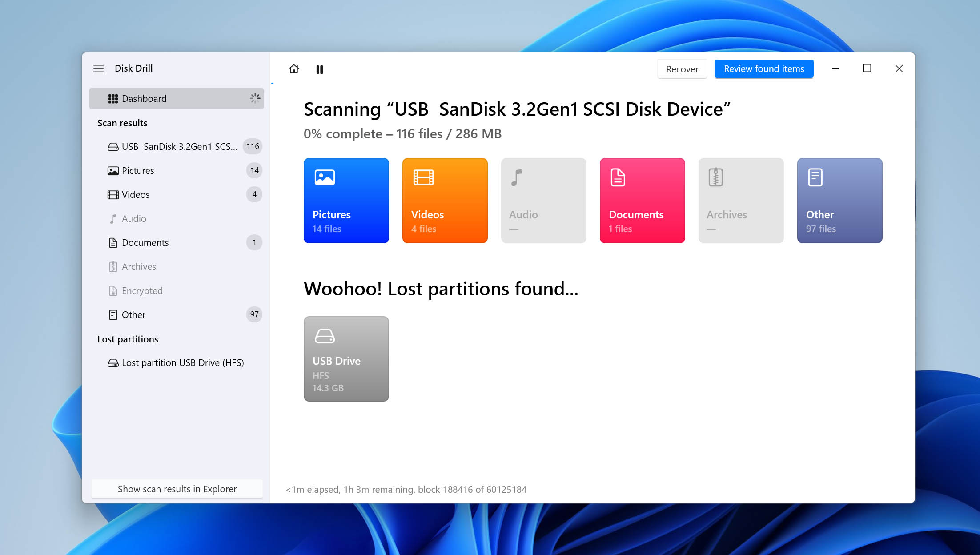Select Other in the sidebar
Image resolution: width=980 pixels, height=555 pixels.
(x=177, y=314)
